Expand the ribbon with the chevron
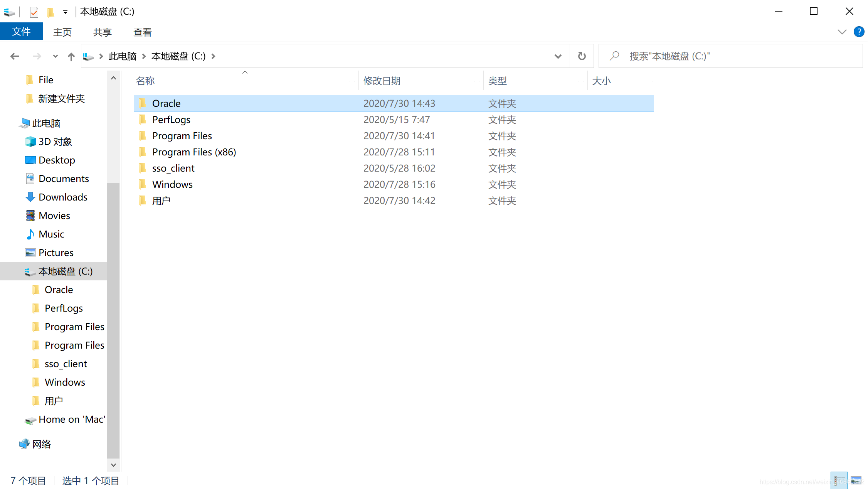 842,32
